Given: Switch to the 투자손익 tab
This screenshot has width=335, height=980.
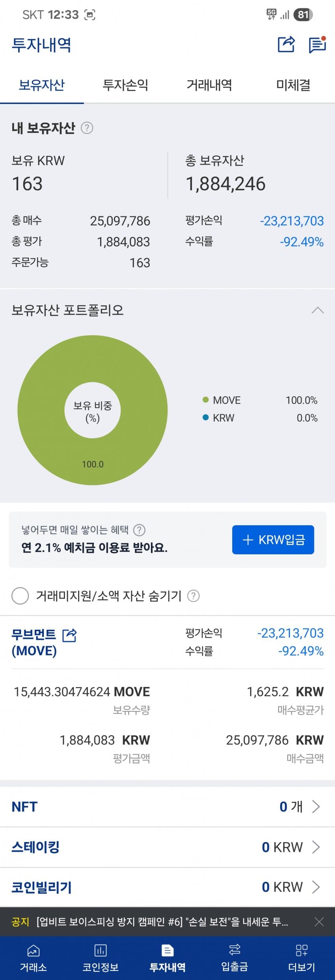Looking at the screenshot, I should 125,85.
